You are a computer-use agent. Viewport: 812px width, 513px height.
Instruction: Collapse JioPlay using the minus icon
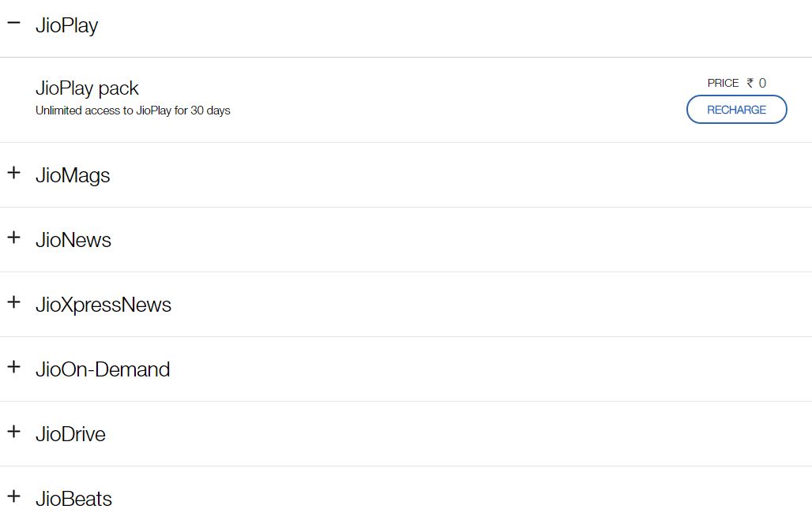click(13, 23)
